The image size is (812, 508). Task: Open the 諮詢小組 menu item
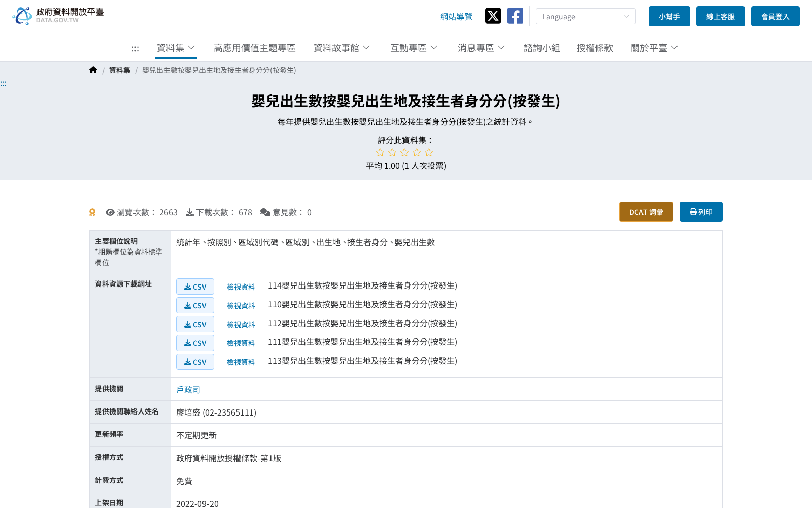coord(542,48)
